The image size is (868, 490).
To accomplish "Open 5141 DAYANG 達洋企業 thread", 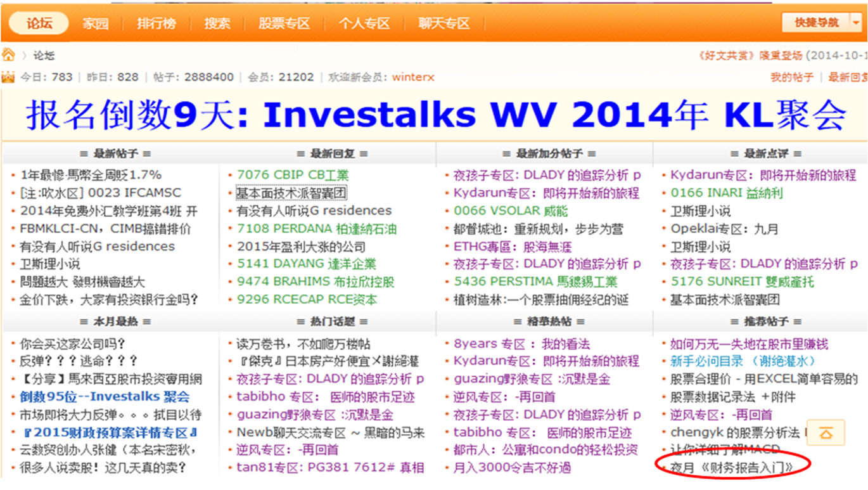I will coord(306,264).
